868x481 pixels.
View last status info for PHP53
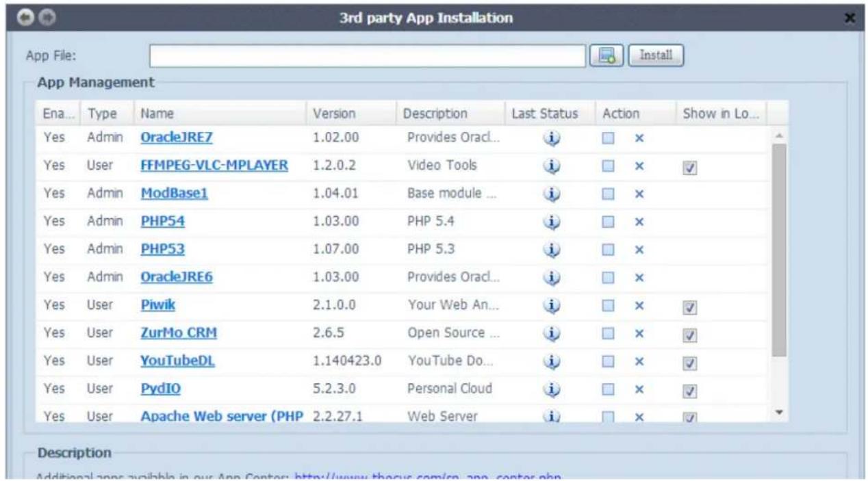(x=552, y=250)
